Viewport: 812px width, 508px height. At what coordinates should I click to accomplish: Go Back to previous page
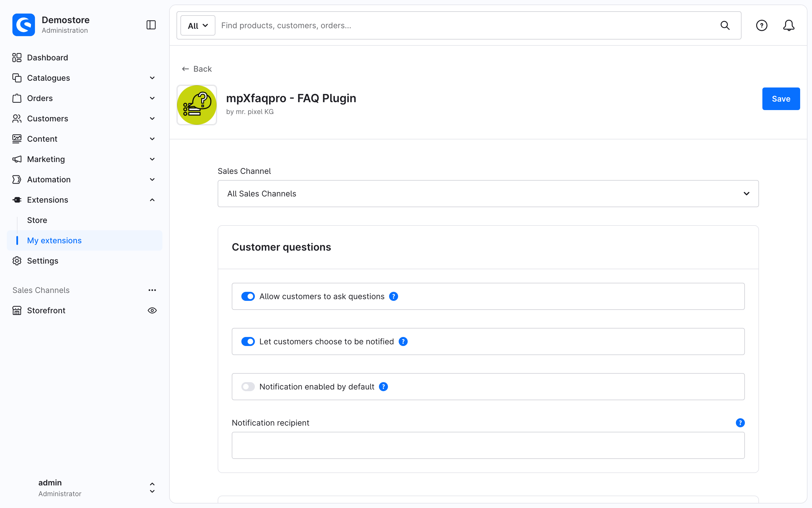pyautogui.click(x=197, y=69)
